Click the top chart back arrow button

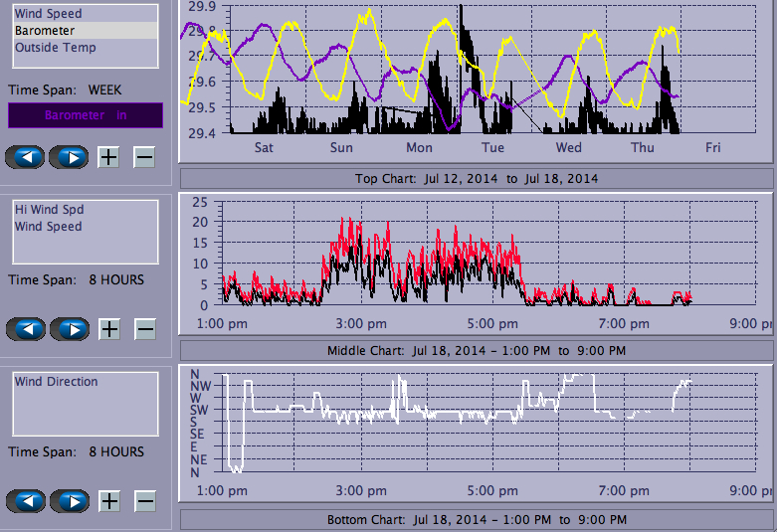[x=26, y=157]
